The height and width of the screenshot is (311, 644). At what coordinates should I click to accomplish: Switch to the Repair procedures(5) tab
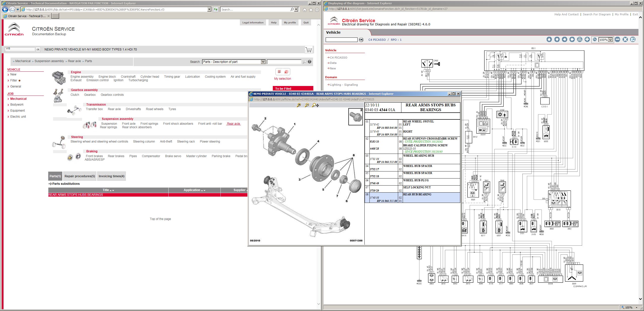(x=80, y=176)
